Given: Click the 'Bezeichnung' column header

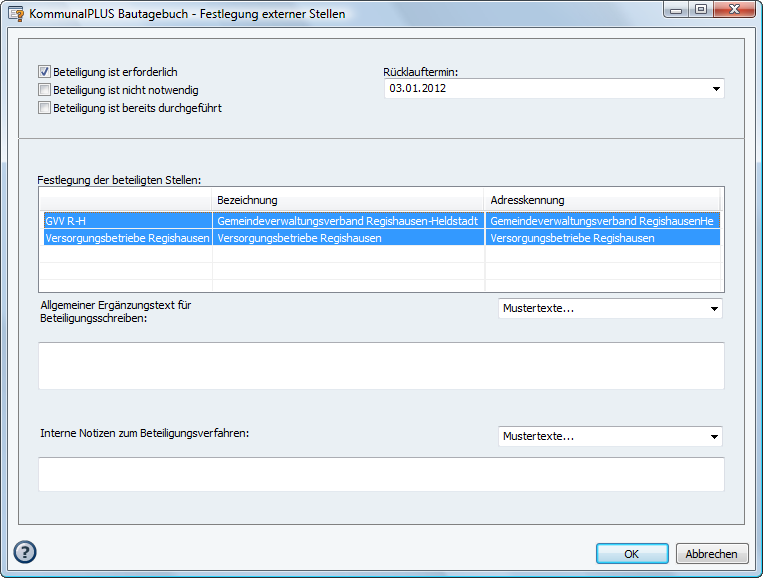Looking at the screenshot, I should [347, 200].
